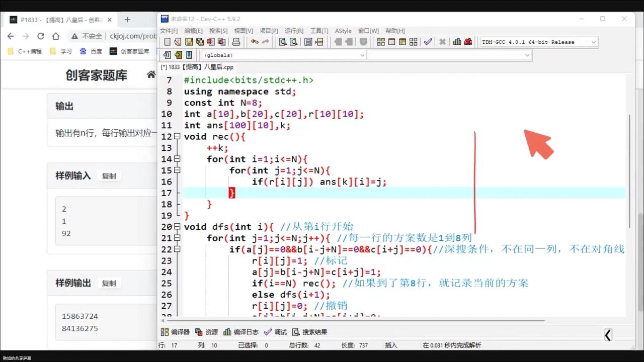Viewport: 644px width, 362px height.
Task: Open the TDM-GCC compiler selection dropdown
Action: click(x=594, y=42)
